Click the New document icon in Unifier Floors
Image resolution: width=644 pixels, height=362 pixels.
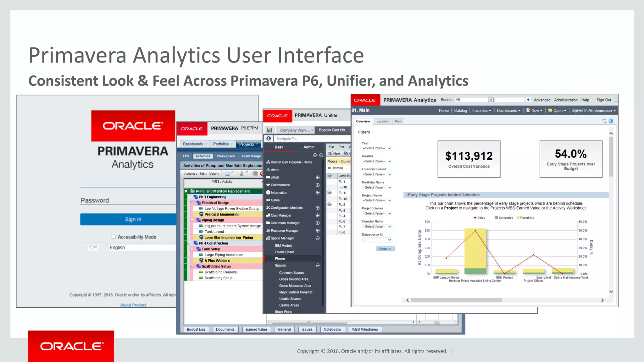click(330, 154)
